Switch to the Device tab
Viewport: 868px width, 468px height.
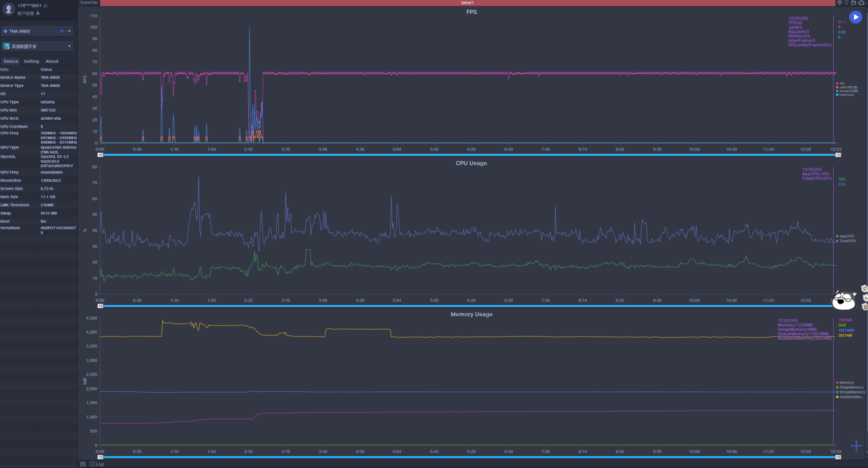[x=10, y=61]
